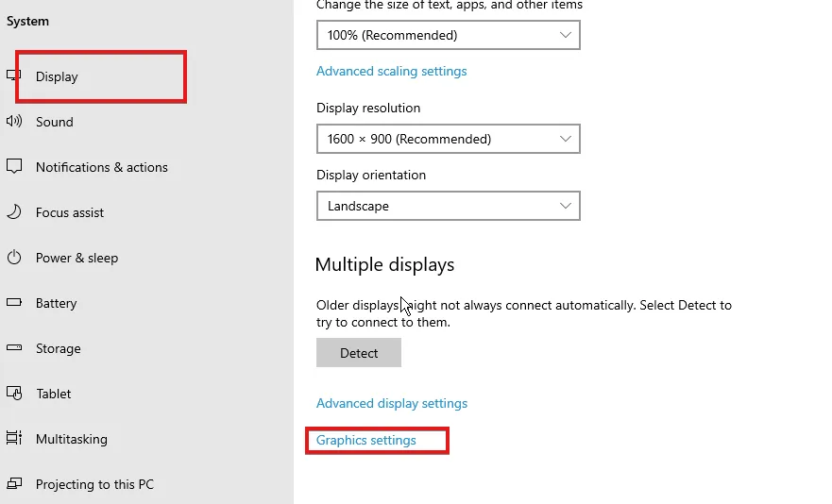Click the Battery icon in sidebar
832x504 pixels.
click(x=14, y=303)
